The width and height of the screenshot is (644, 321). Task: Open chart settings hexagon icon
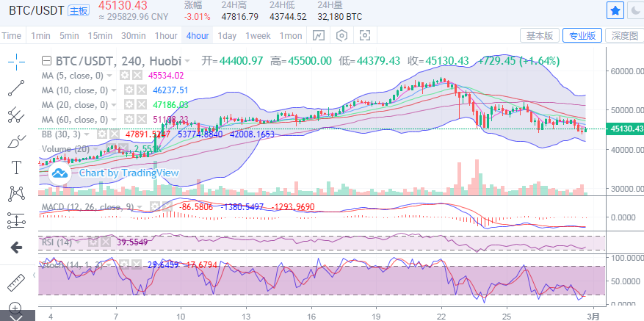click(x=341, y=36)
